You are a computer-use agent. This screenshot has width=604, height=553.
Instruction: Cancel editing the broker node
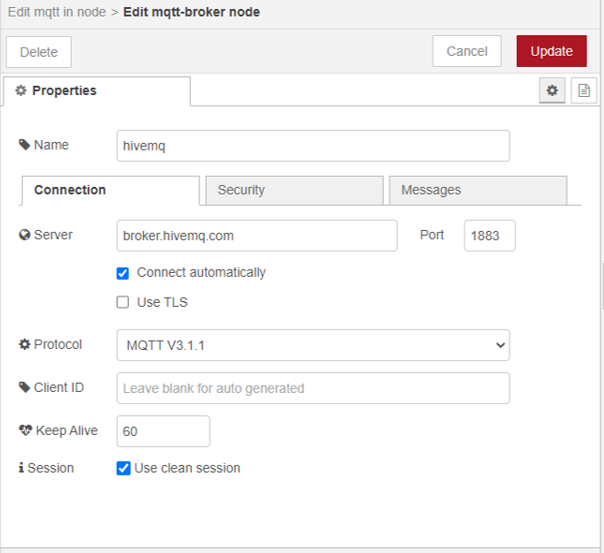click(x=466, y=52)
